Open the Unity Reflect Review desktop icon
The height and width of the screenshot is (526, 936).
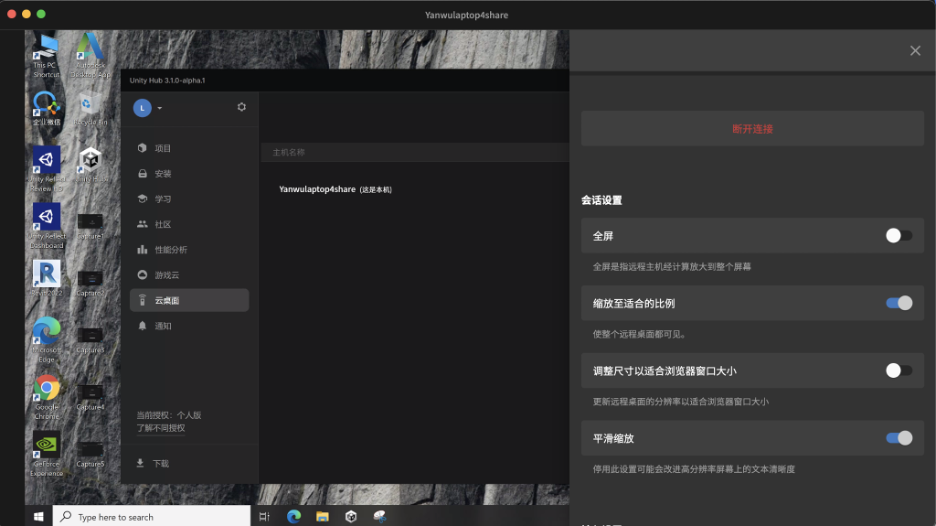click(x=46, y=168)
